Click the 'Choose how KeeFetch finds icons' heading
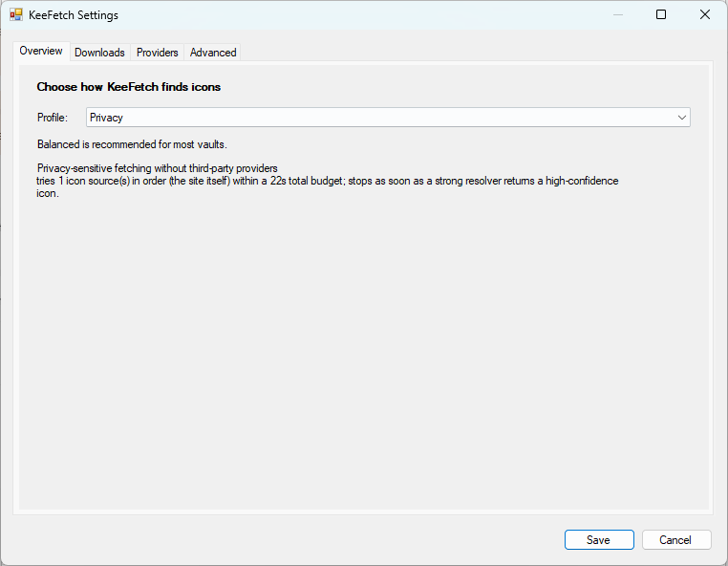728x566 pixels. 129,87
